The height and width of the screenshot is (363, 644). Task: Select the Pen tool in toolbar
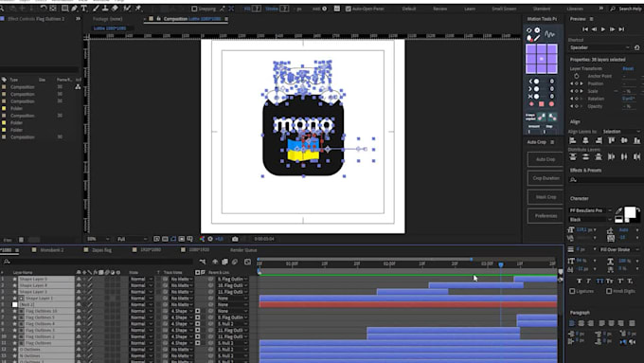pos(74,9)
